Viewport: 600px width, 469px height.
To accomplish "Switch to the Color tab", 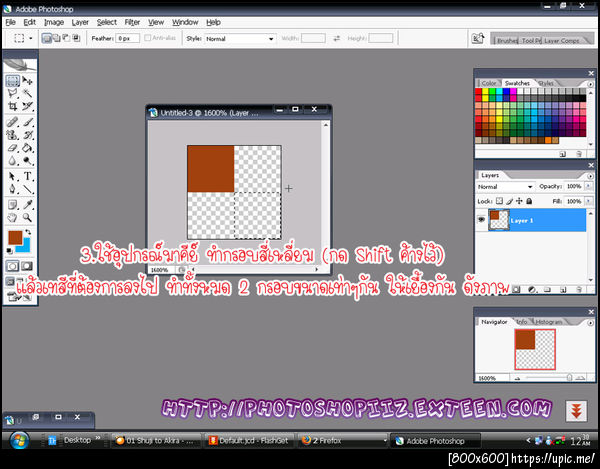I will (489, 83).
